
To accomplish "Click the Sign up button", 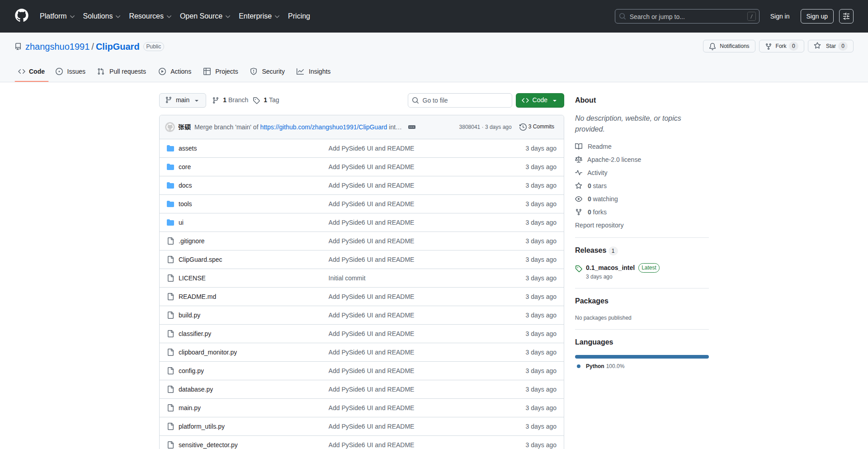I will tap(816, 16).
